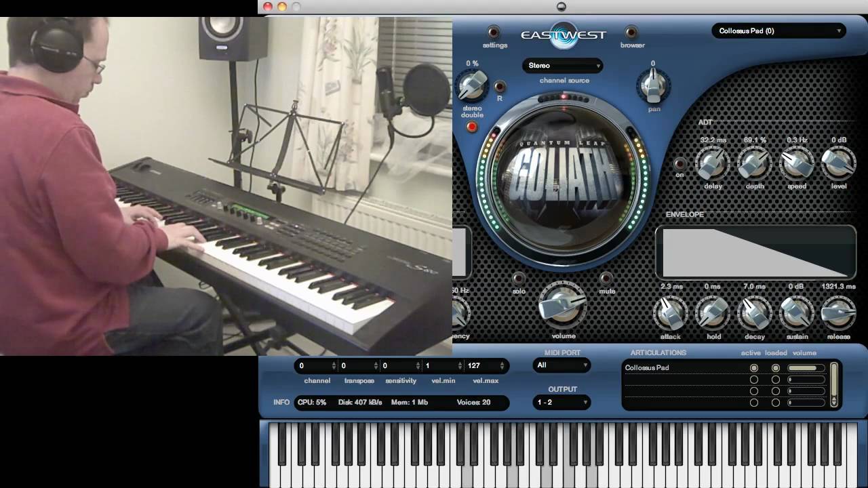
Task: Click the transpose stepper field
Action: point(359,365)
